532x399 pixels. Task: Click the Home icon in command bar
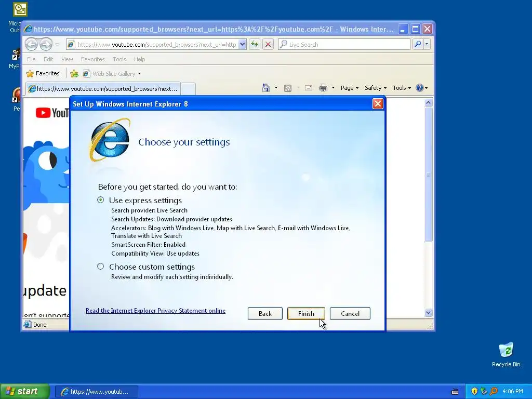(266, 88)
